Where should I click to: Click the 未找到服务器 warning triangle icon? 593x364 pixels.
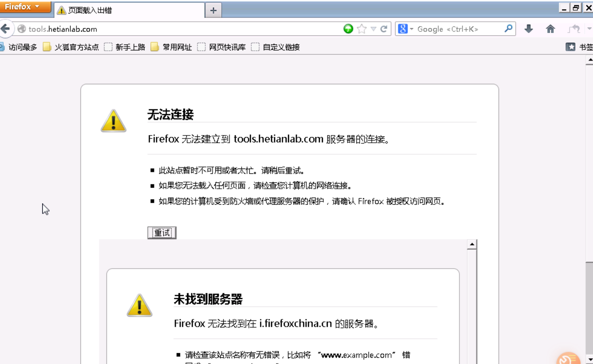point(139,305)
